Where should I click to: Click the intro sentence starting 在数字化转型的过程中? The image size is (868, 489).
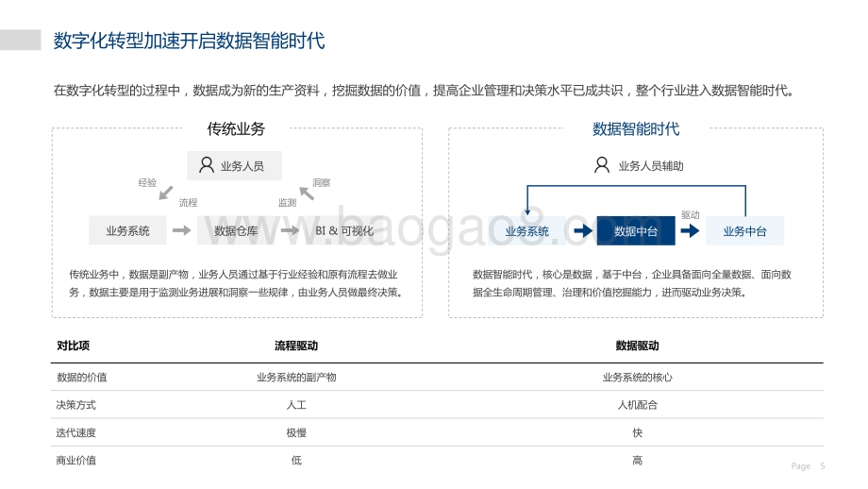point(424,91)
